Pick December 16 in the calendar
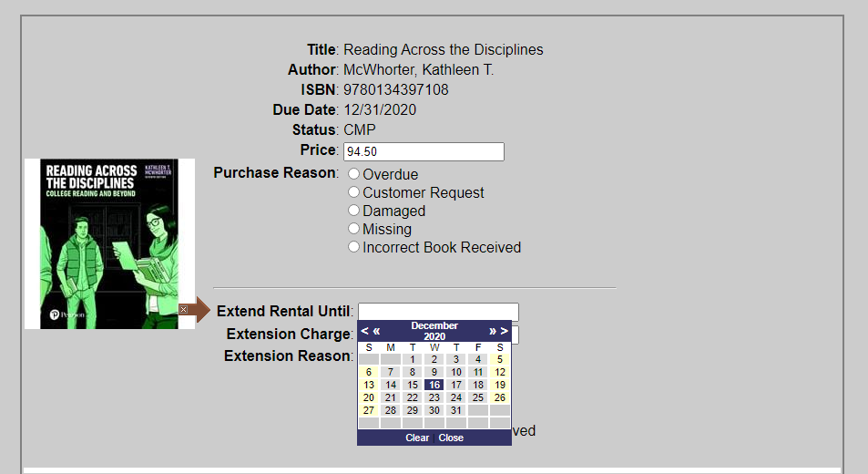868x474 pixels. (434, 385)
